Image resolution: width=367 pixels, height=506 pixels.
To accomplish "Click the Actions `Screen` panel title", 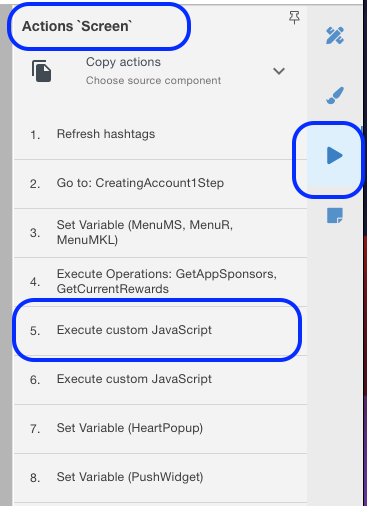I will click(77, 26).
